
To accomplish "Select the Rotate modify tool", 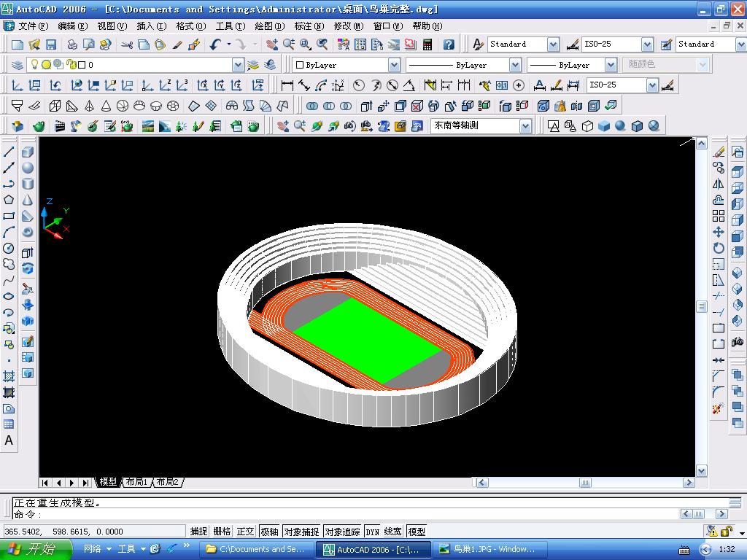I will pos(719,248).
